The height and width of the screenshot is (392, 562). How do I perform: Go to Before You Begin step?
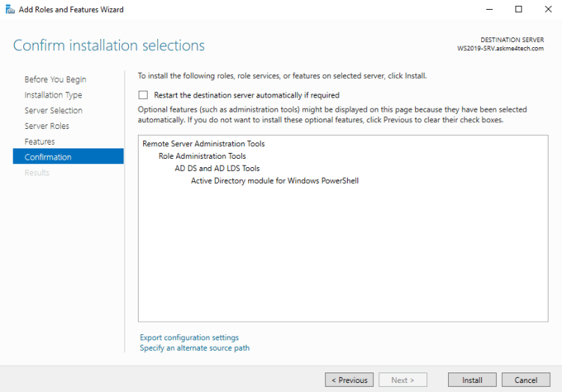[x=55, y=79]
